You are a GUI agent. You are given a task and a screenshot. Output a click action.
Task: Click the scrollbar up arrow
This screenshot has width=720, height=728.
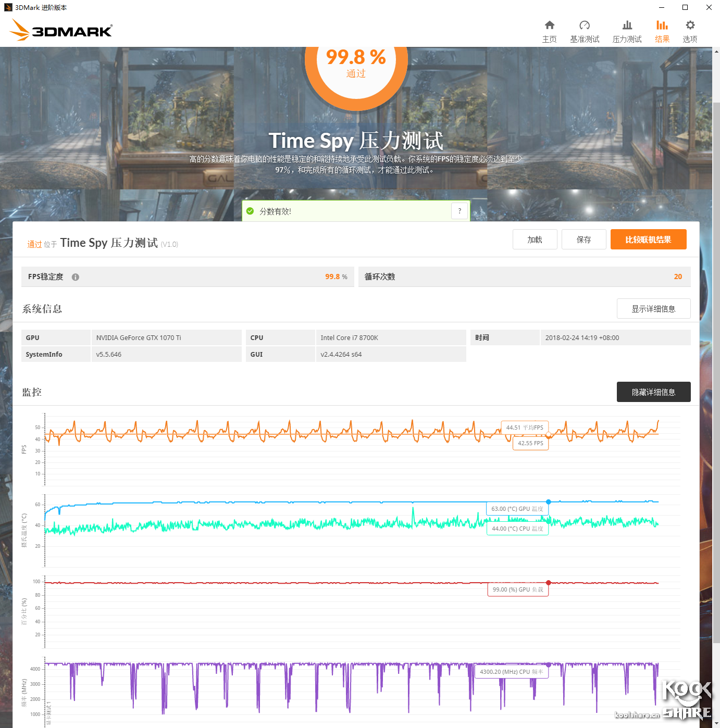pos(716,51)
